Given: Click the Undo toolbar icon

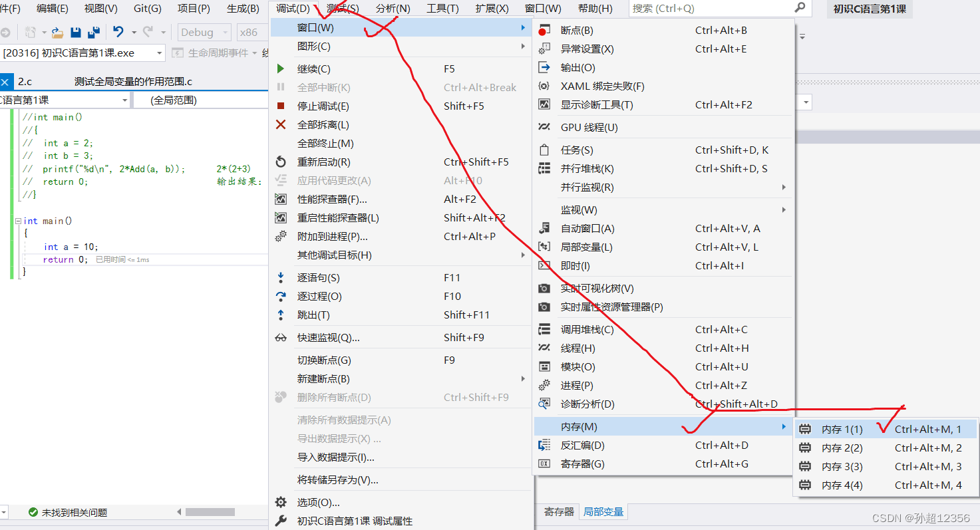Looking at the screenshot, I should (x=118, y=32).
